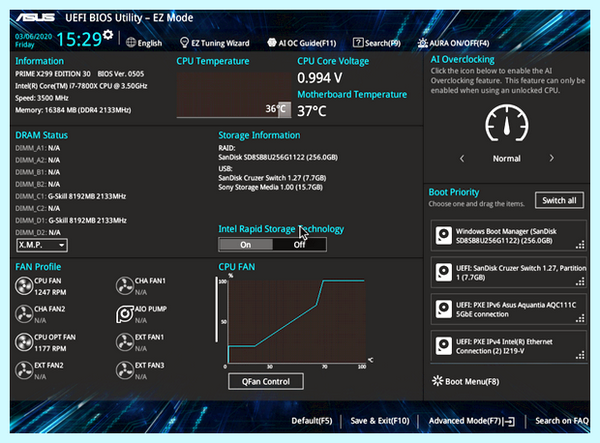600x443 pixels.
Task: Click the AIO PUMP icon
Action: (x=125, y=314)
